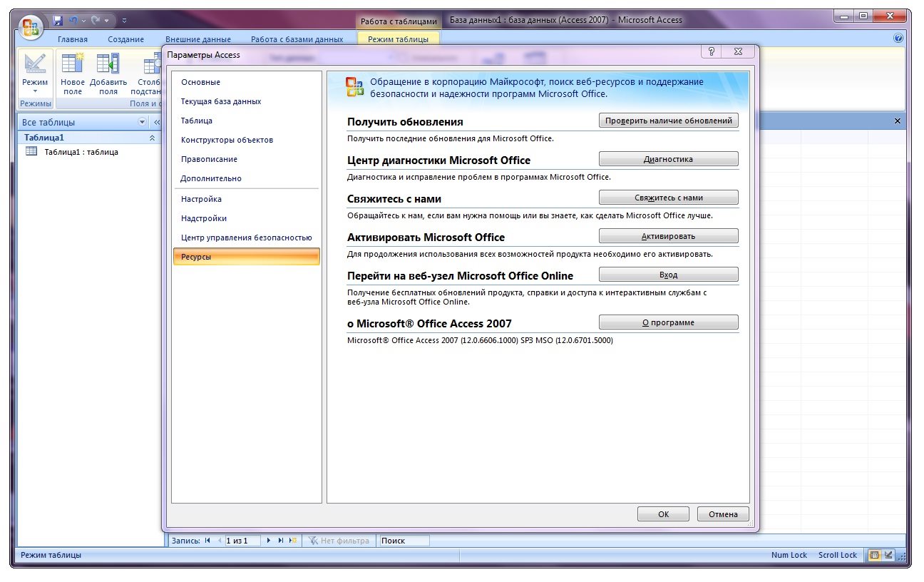The height and width of the screenshot is (582, 924).
Task: Click the Access version number text
Action: [480, 340]
